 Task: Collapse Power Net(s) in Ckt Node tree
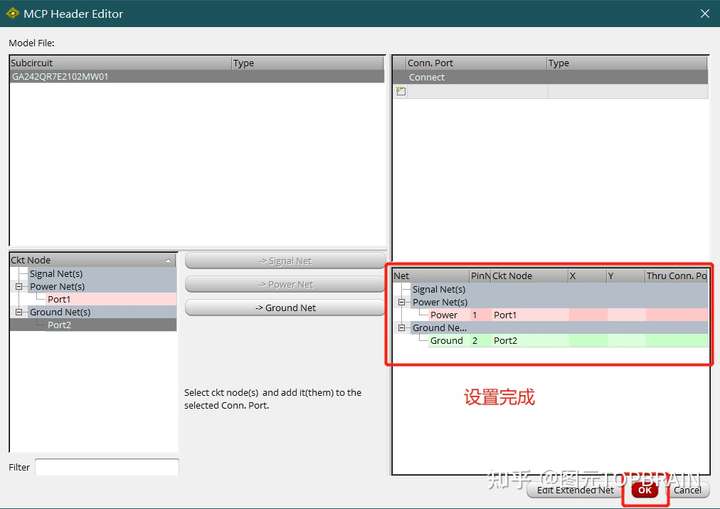point(19,286)
